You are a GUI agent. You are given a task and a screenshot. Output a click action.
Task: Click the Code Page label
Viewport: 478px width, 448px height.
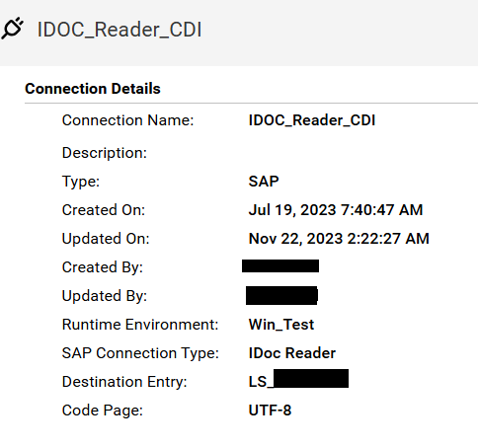coord(103,411)
